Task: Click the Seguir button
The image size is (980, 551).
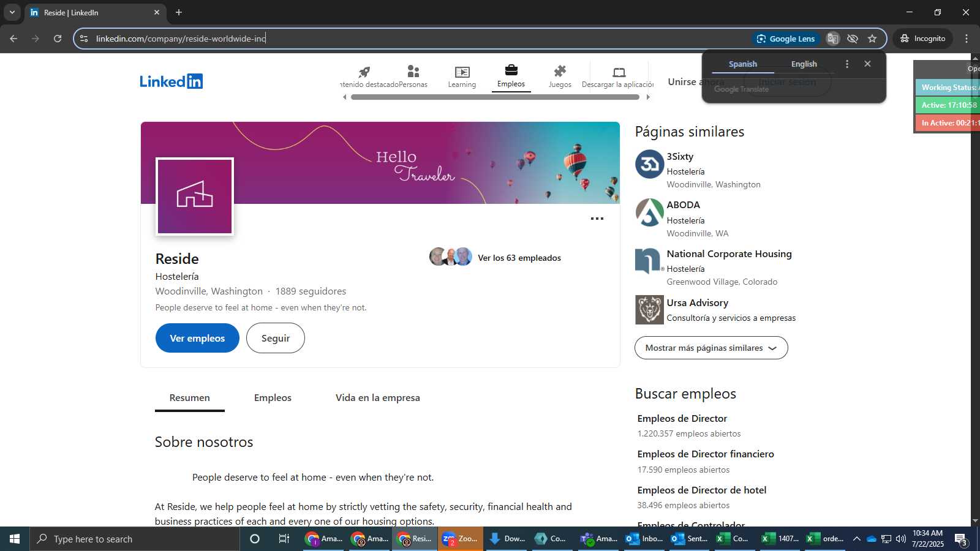Action: (276, 338)
